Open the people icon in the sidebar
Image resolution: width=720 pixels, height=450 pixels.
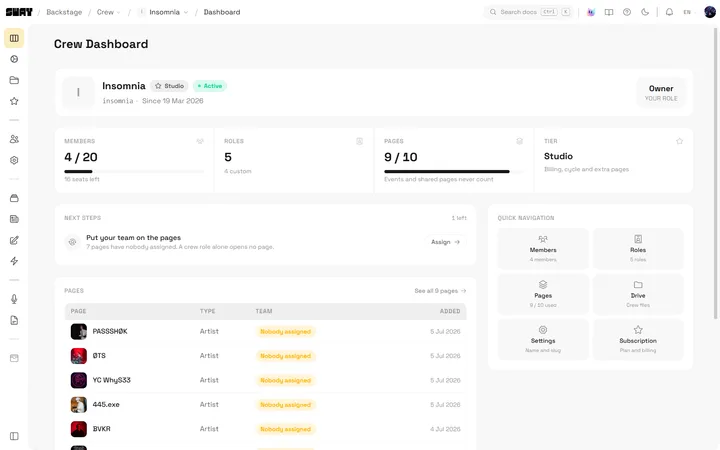(x=14, y=139)
